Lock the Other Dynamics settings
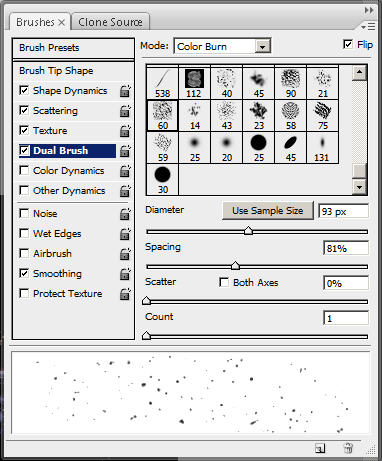 [x=125, y=191]
